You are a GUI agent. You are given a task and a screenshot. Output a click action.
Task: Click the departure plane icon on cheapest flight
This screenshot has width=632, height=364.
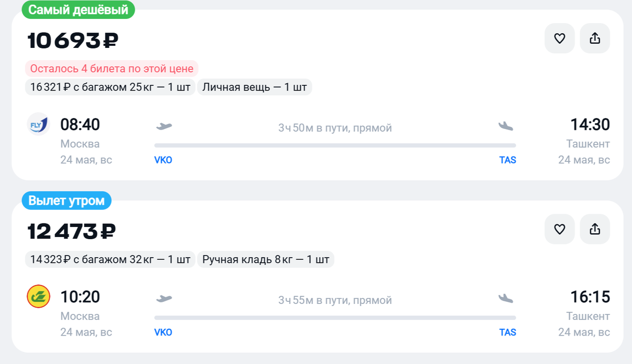pos(164,126)
